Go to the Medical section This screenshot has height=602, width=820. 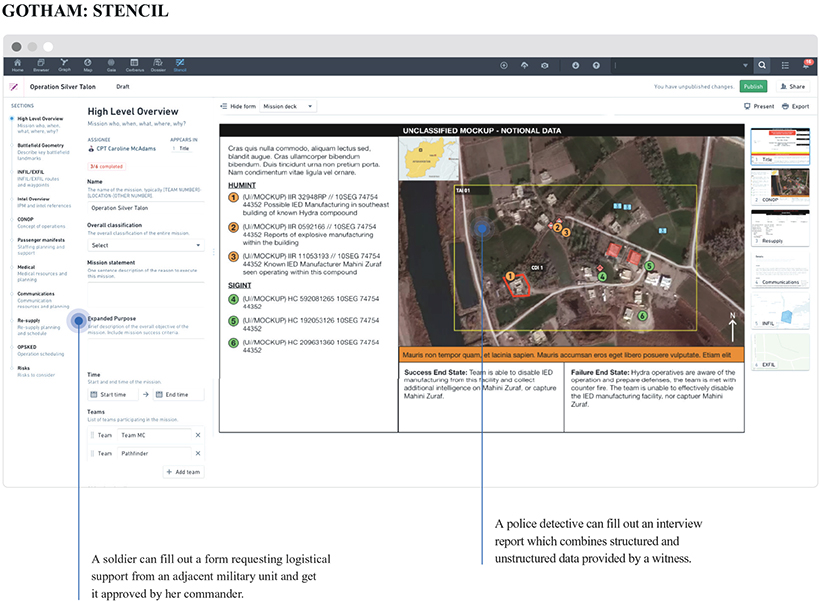pos(27,267)
